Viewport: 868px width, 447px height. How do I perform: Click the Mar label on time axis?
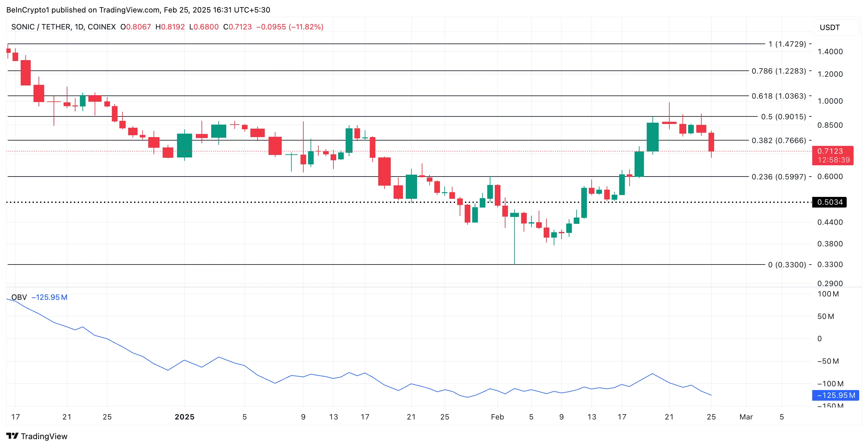click(x=746, y=417)
